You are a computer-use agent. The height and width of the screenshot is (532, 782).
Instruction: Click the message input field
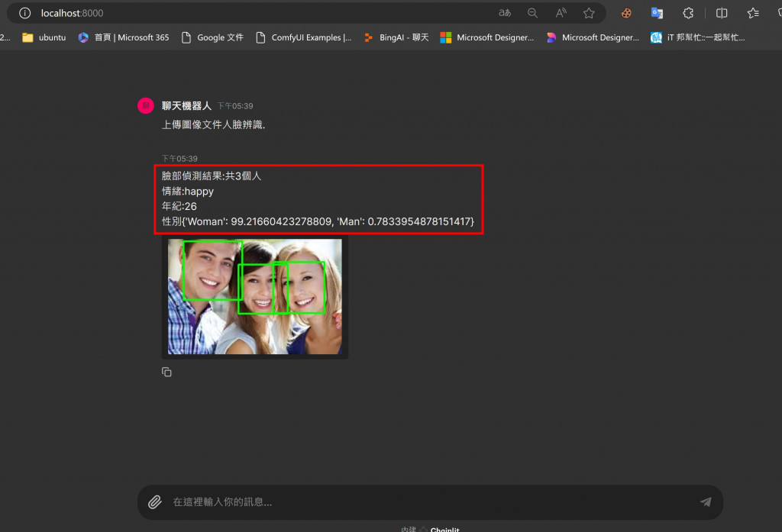430,502
